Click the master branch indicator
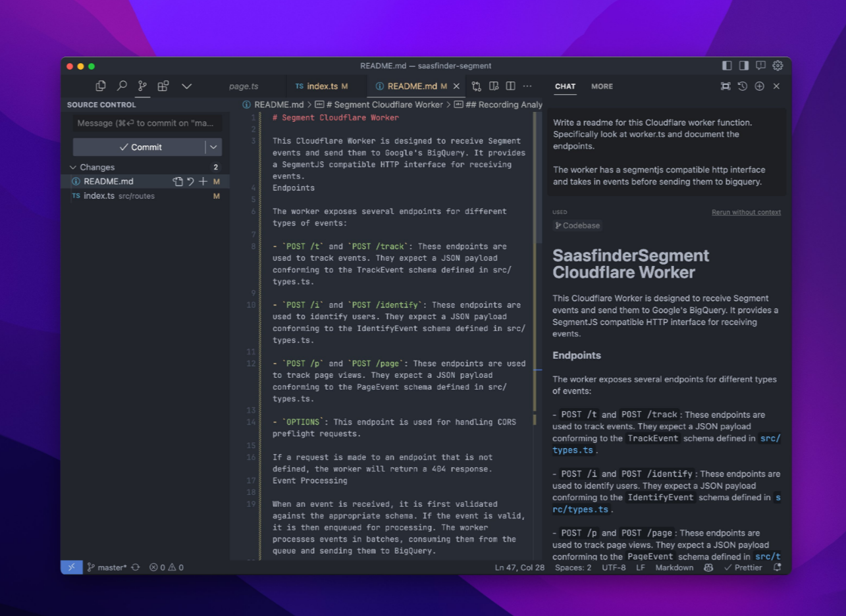 (x=107, y=567)
